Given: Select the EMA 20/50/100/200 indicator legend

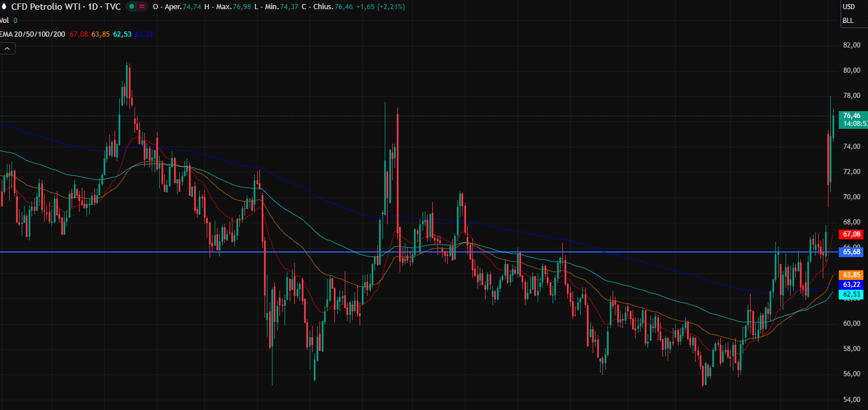Looking at the screenshot, I should click(x=33, y=34).
